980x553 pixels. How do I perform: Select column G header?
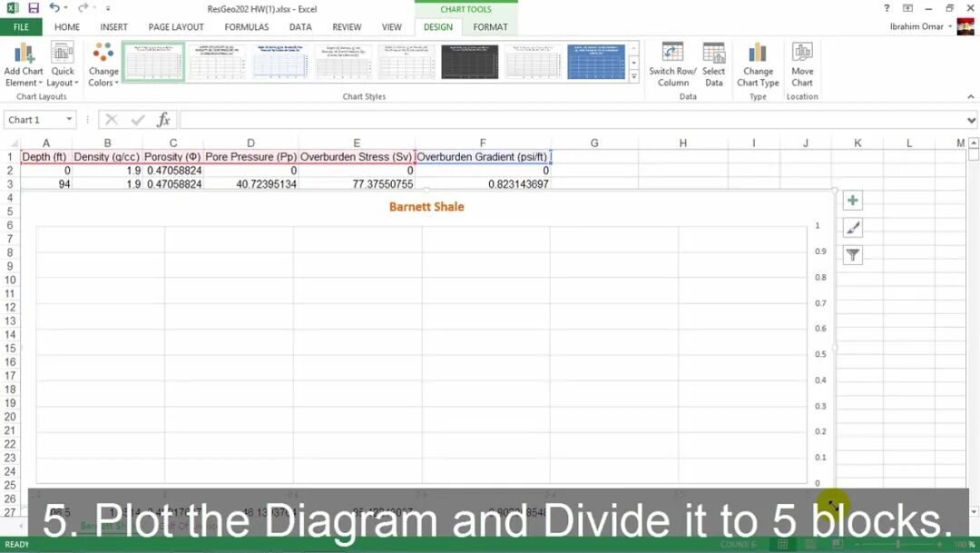(x=594, y=143)
